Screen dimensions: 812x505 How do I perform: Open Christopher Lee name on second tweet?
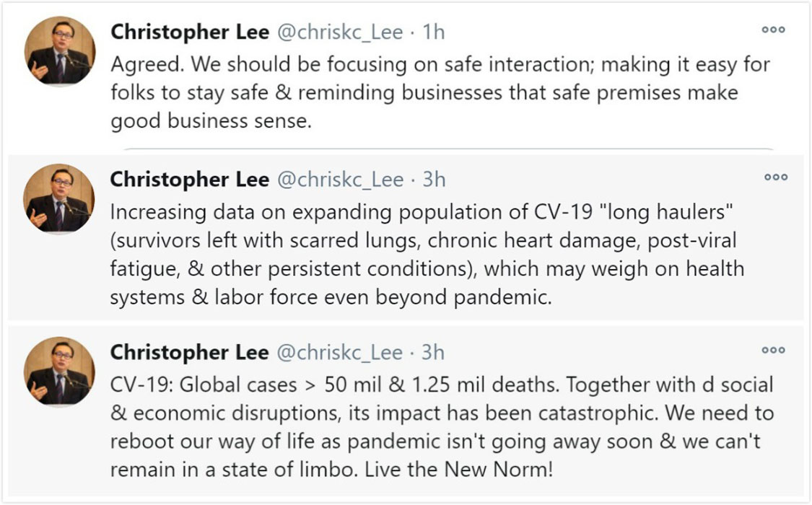pyautogui.click(x=190, y=180)
